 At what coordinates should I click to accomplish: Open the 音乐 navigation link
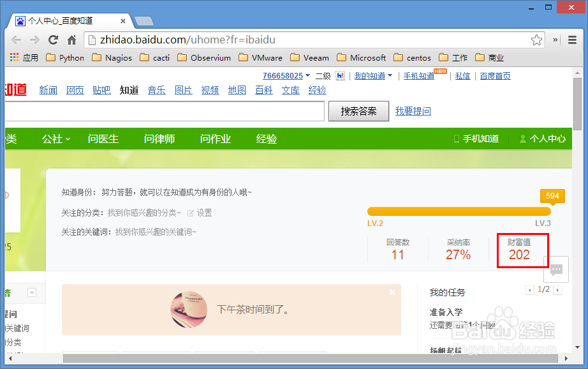(x=156, y=90)
